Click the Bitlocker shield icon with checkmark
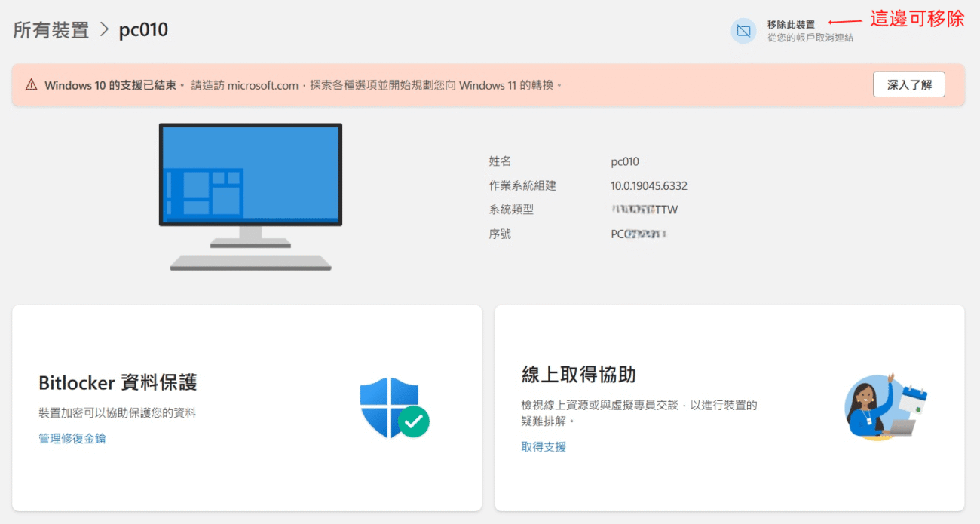This screenshot has height=524, width=980. [x=394, y=408]
